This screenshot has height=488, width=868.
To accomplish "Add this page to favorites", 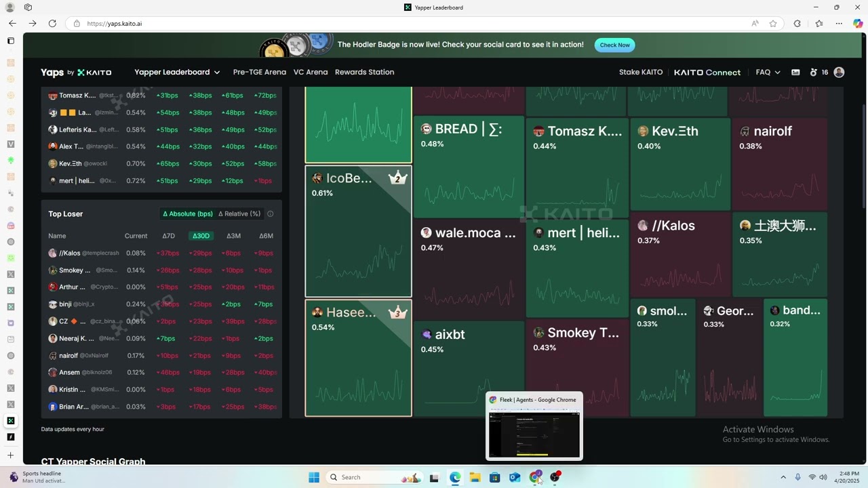I will point(773,23).
